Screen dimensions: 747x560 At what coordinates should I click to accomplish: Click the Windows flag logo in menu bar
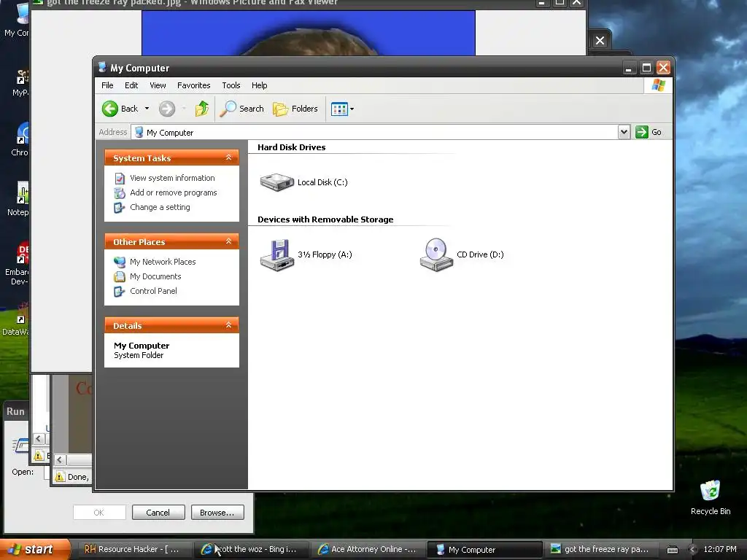point(659,85)
